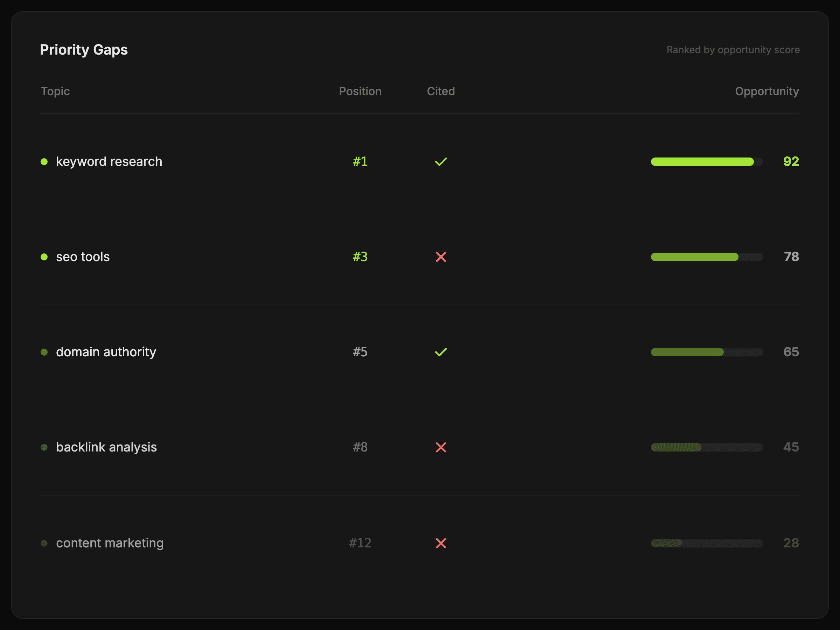Click the Cited column header
Screen dimensions: 840x630
tap(441, 91)
